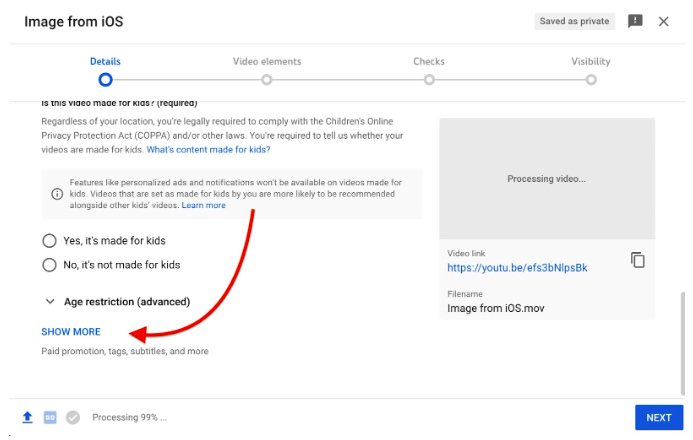Click SHOW MORE to reveal options
693x440 pixels.
71,332
